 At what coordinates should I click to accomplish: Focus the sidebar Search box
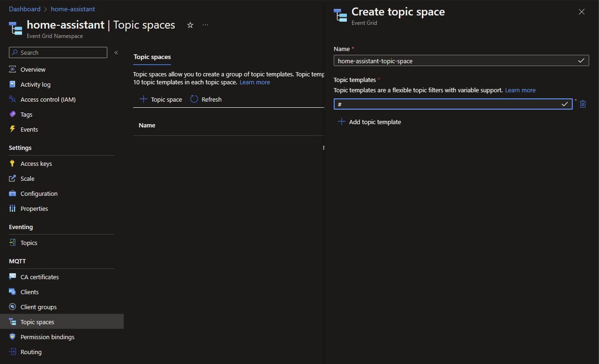tap(58, 52)
